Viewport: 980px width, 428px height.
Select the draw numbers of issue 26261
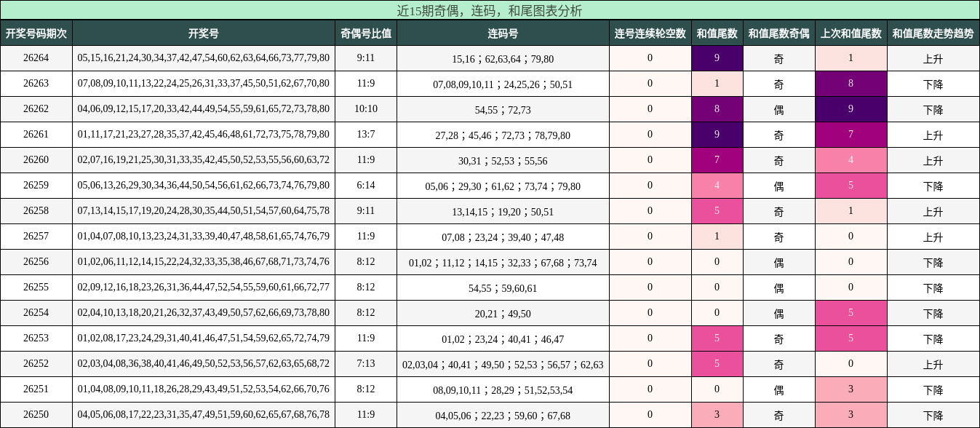[204, 135]
